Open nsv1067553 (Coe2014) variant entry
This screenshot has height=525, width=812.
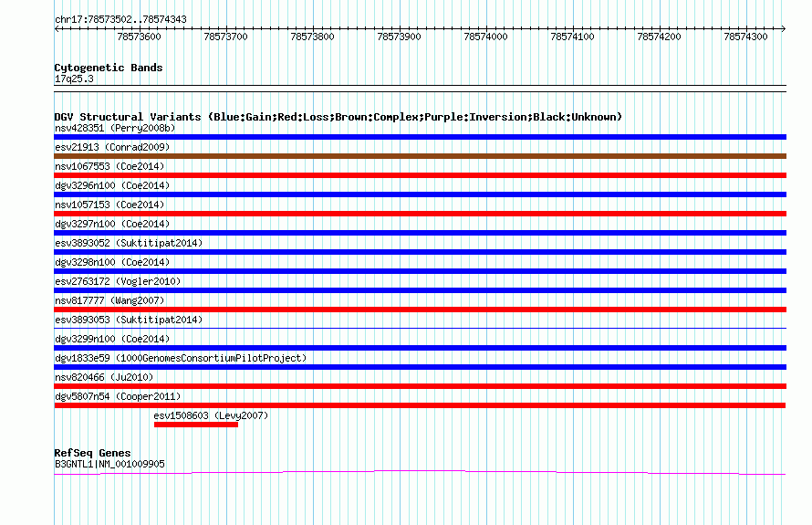point(109,166)
